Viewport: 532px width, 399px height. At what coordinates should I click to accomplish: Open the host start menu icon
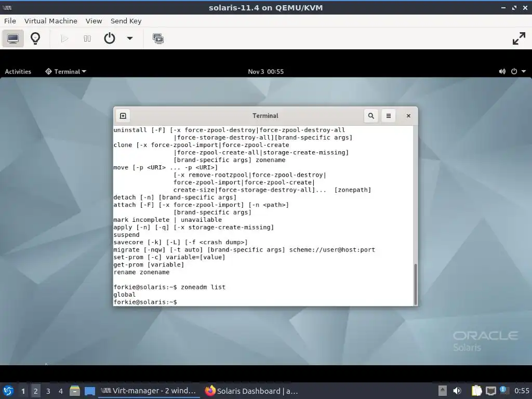tap(8, 391)
